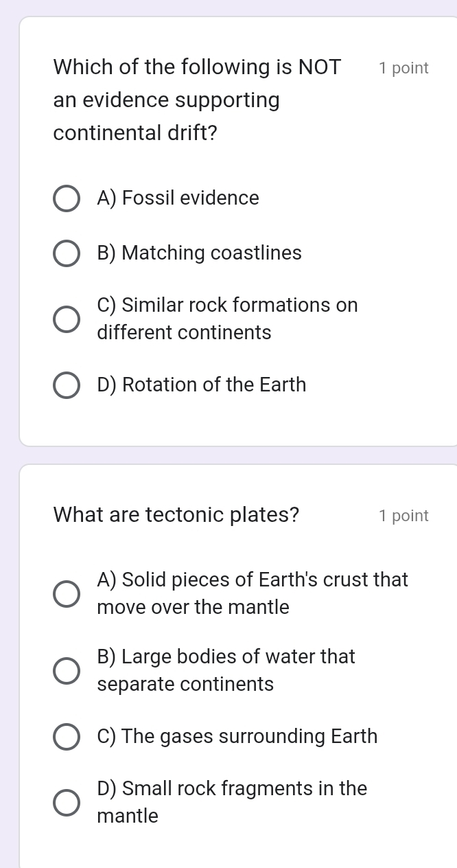This screenshot has width=457, height=868.
Task: Click the continental drift question title
Action: point(197,100)
